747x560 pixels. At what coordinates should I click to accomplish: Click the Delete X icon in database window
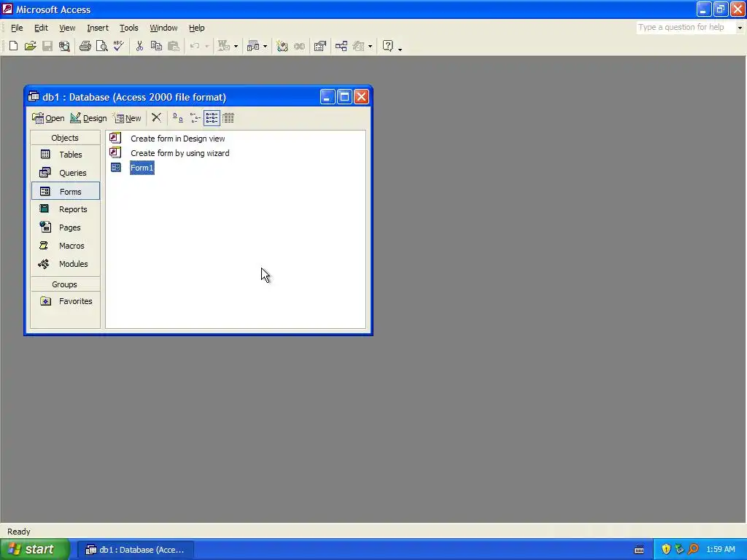click(x=156, y=117)
